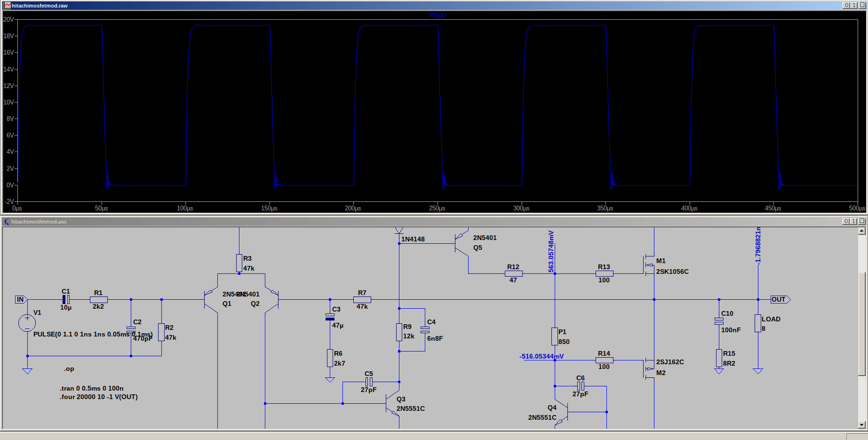Screen dimensions: 868x440
Task: Select resistor R1 2k2 symbol
Action: (99, 299)
